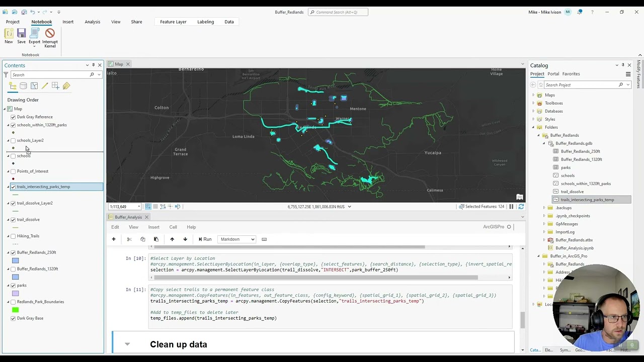Screen dimensions: 644x362
Task: Click the Redlands_Park_Boundaries green swatch
Action: [15, 310]
